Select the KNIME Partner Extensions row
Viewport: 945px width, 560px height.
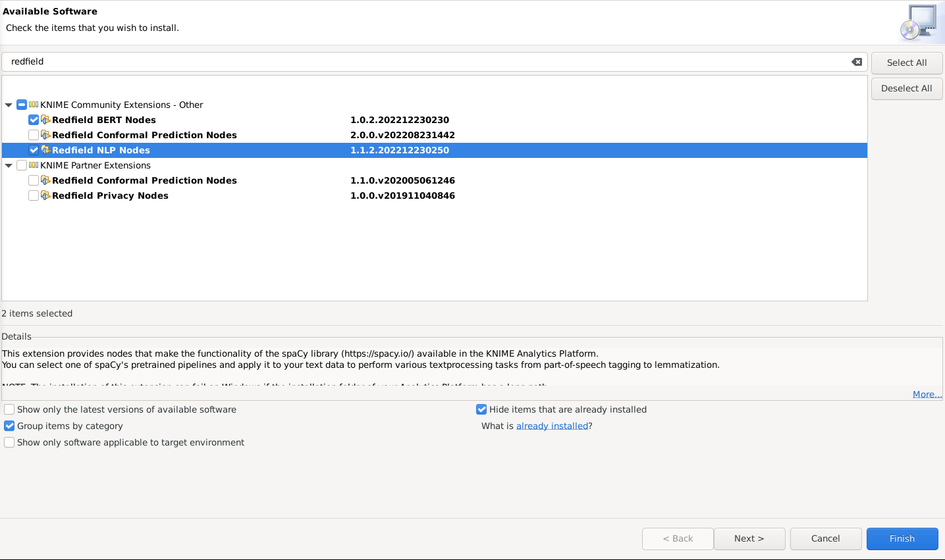coord(435,165)
